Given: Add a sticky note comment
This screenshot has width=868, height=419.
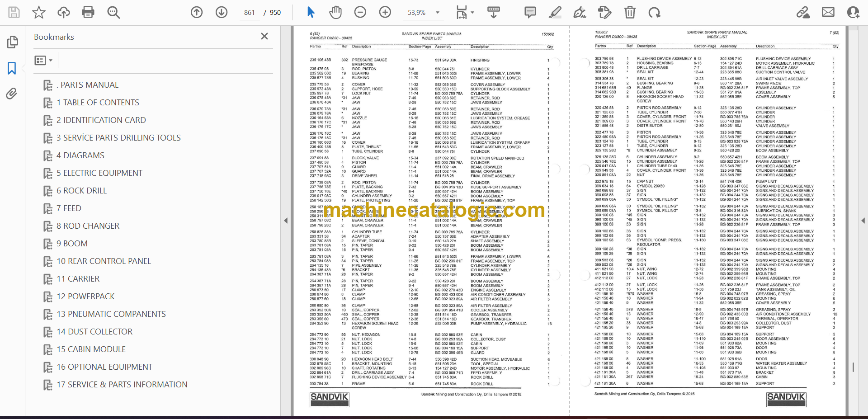Looking at the screenshot, I should coord(530,12).
